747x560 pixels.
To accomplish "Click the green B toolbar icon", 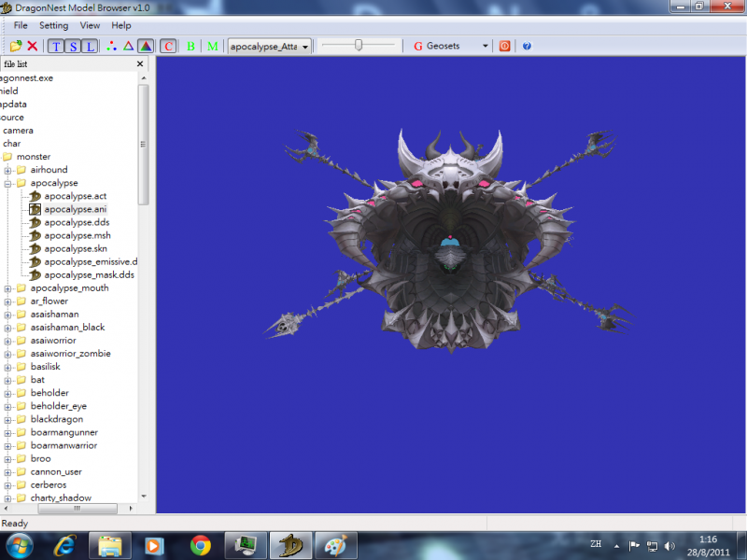I will point(191,46).
